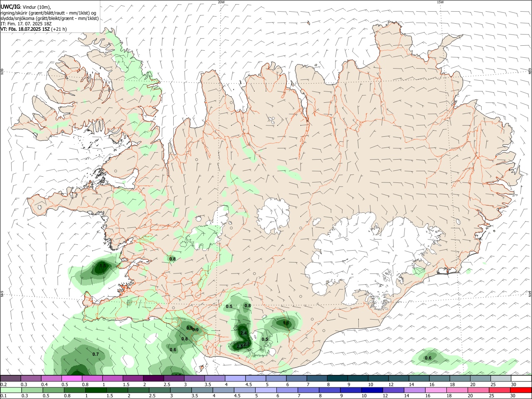Click the '0.7' precipitation value offshore southwest
The image size is (532, 399).
pos(96,354)
